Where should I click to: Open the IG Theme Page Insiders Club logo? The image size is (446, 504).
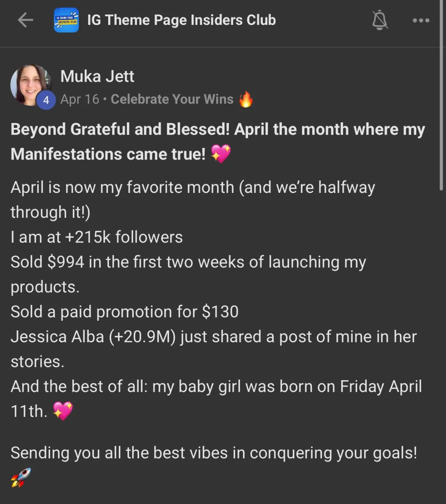[x=66, y=20]
